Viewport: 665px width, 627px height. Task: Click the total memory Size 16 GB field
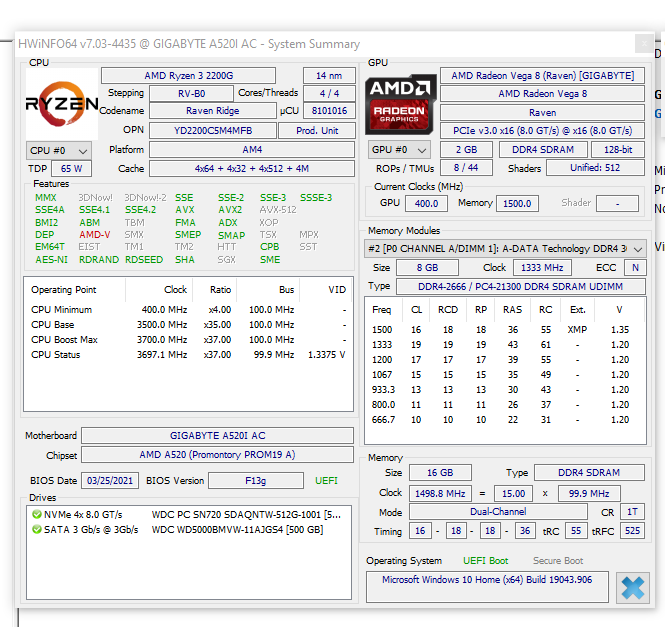440,473
